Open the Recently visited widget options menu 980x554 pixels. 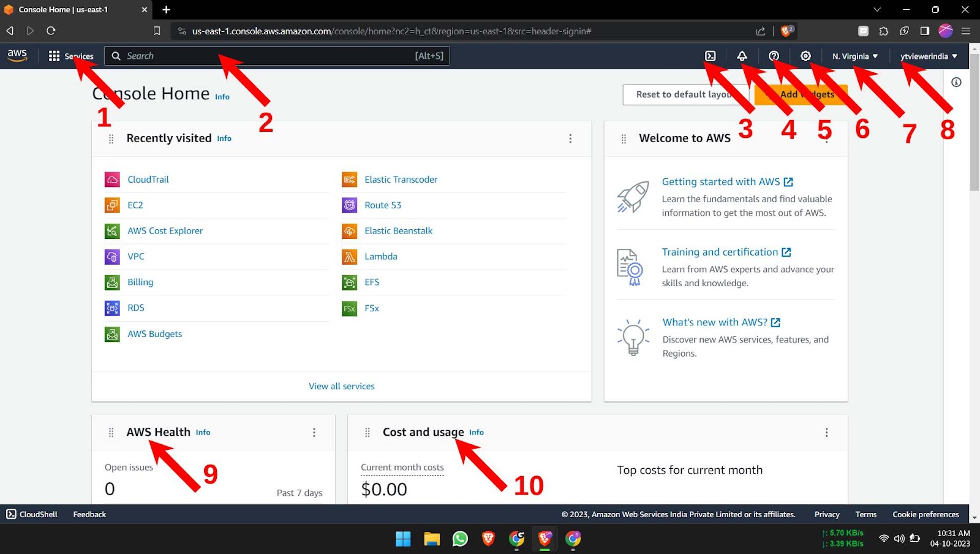(570, 138)
